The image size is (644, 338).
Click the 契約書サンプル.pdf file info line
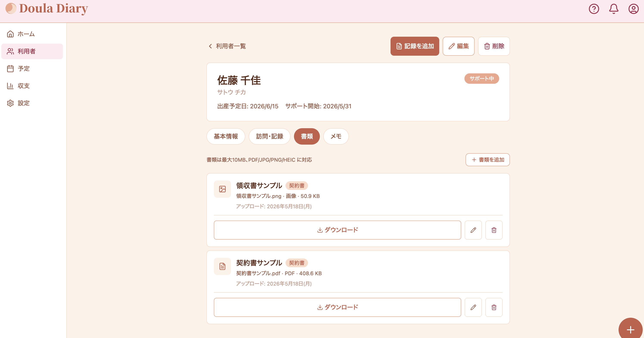point(279,273)
